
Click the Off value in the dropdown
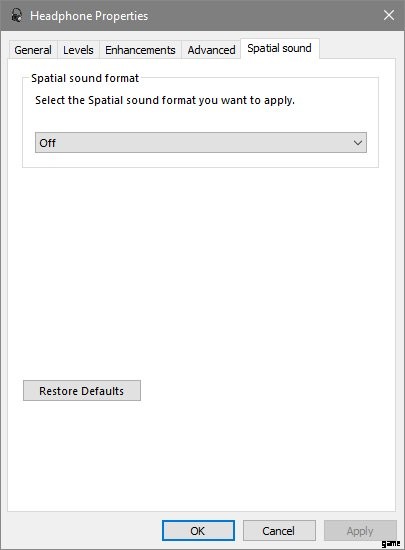tap(47, 143)
